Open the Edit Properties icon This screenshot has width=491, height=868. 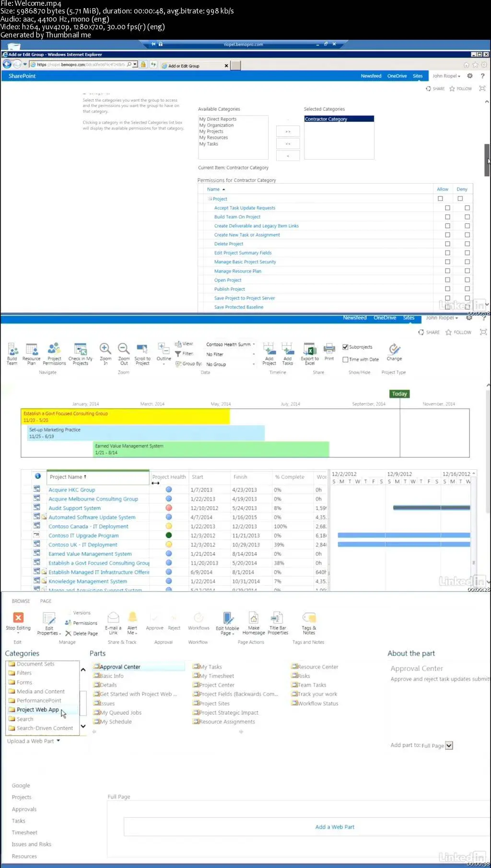[49, 618]
